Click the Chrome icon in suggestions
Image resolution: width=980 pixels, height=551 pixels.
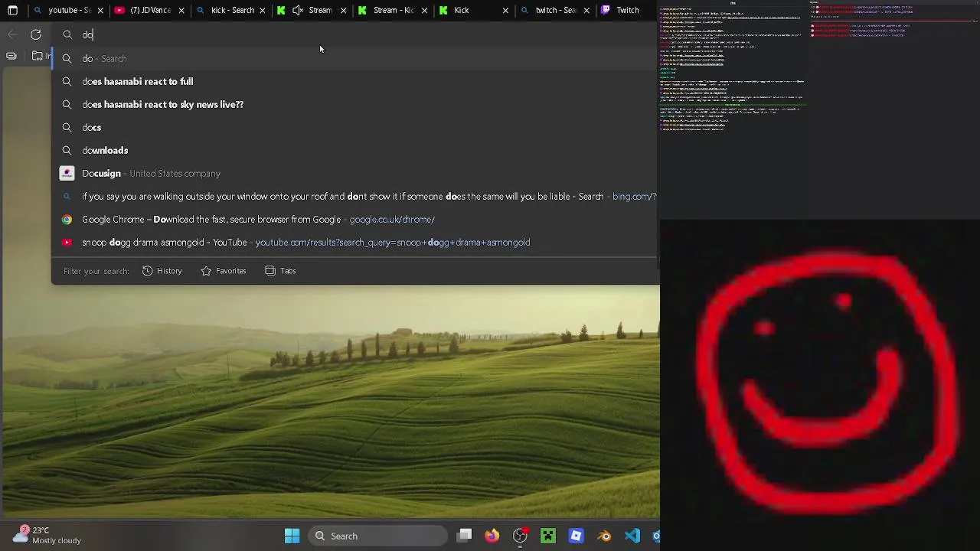coord(67,220)
